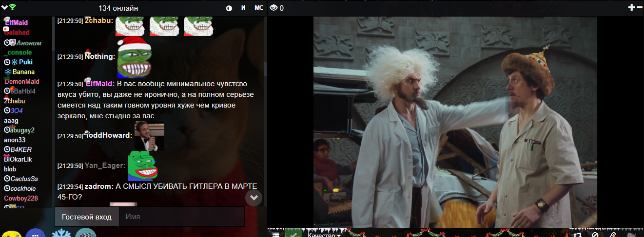Click the eye viewer counter icon
This screenshot has height=237, width=644.
(x=273, y=8)
